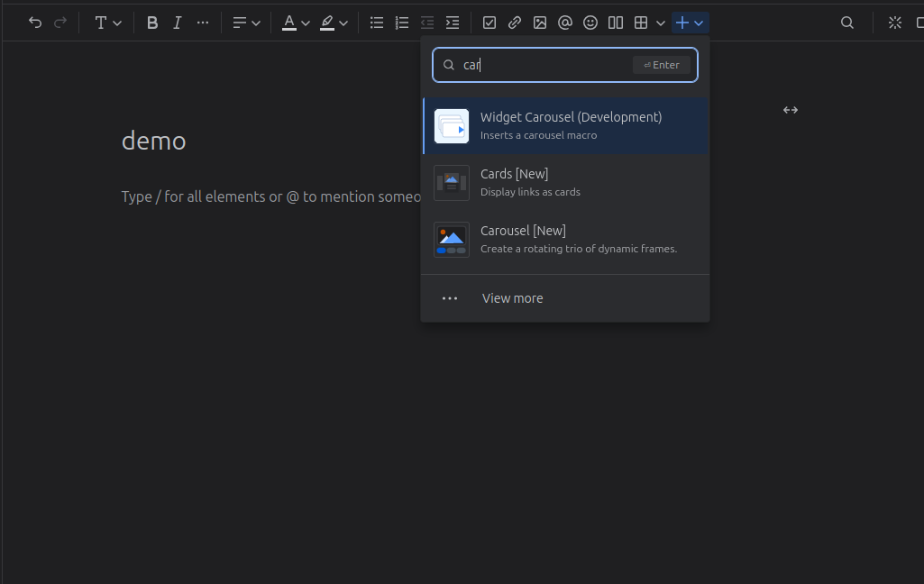Insert an image or file
This screenshot has width=924, height=584.
540,23
